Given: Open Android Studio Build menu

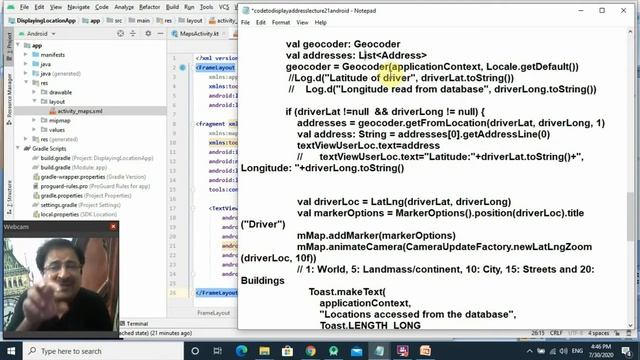Looking at the screenshot, I should pos(172,7).
